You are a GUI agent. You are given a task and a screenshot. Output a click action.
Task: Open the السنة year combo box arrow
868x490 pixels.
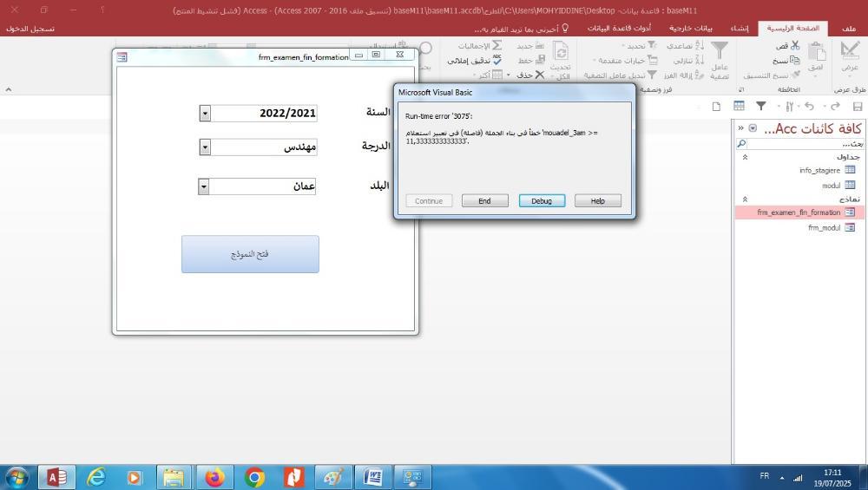tap(205, 114)
